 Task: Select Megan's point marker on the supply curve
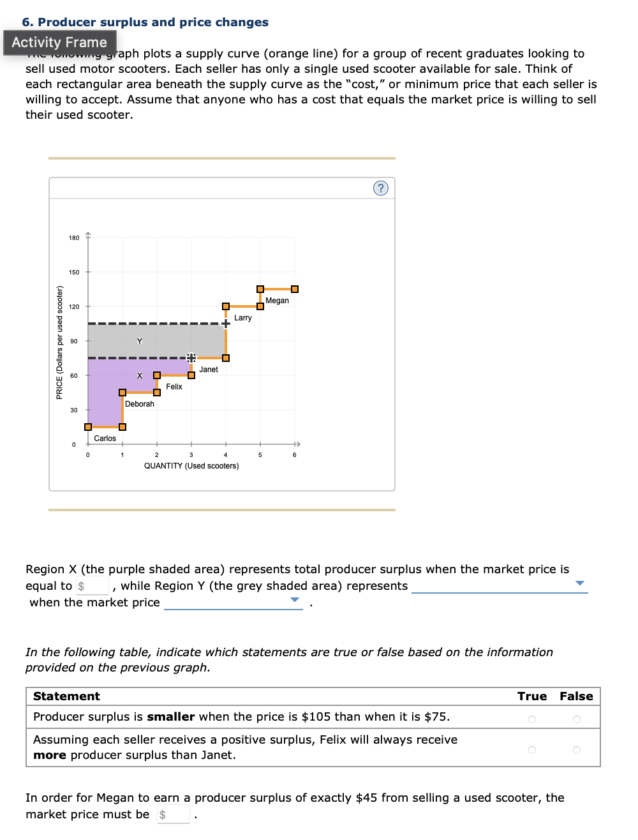(260, 289)
